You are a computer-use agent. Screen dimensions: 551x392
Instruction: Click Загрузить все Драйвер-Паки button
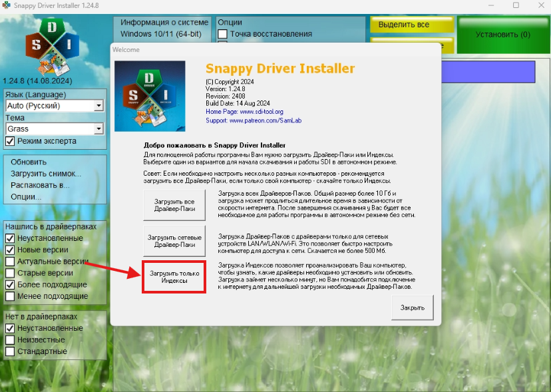pos(174,205)
